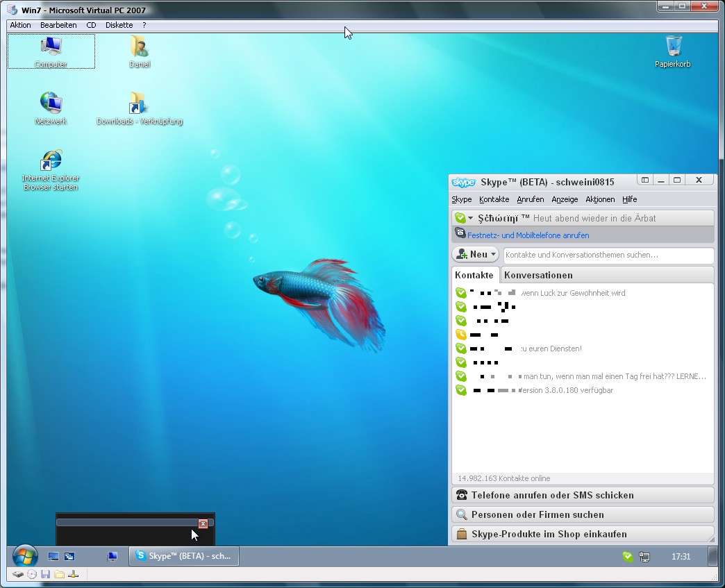Select the Papierkorb recycle bin icon

673,51
